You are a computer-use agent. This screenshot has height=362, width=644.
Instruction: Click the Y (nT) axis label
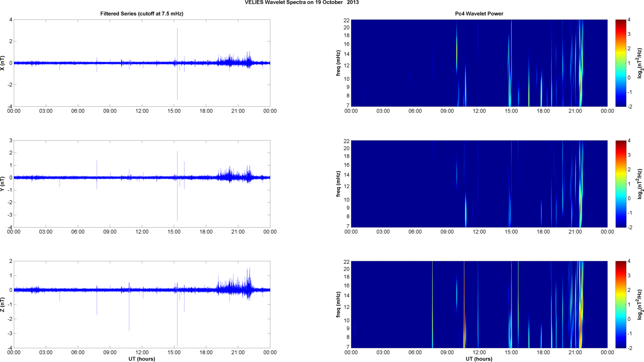(3, 184)
